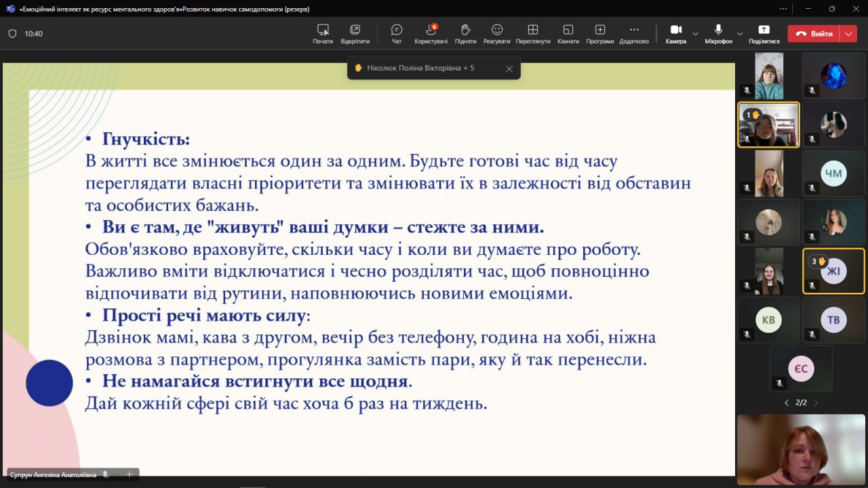The height and width of the screenshot is (488, 868).
Task: Open Програми apps panel
Action: [600, 33]
